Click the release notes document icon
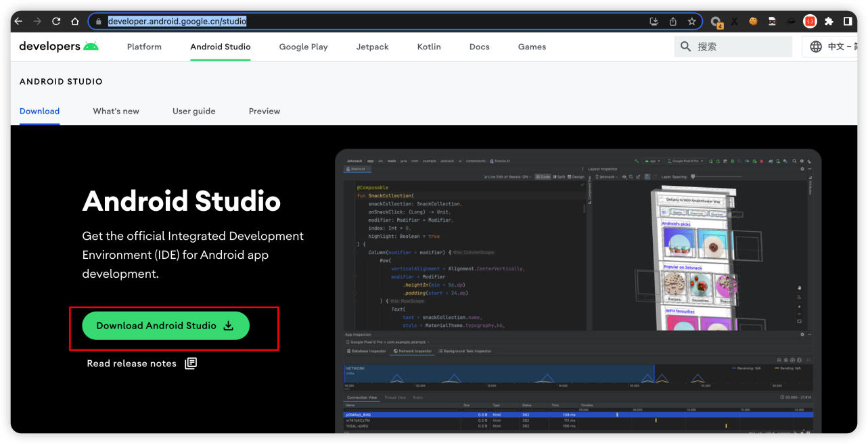Image resolution: width=868 pixels, height=444 pixels. coord(191,364)
